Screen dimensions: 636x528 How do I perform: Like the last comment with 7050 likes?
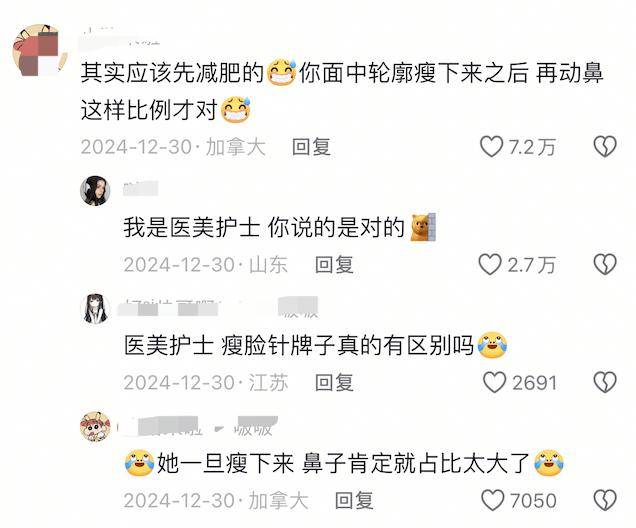[x=492, y=500]
